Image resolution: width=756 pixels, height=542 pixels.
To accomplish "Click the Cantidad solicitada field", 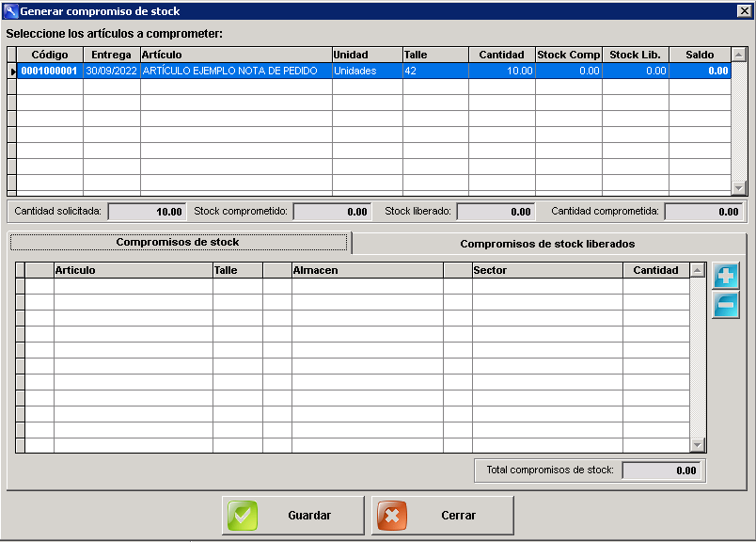I will [147, 212].
